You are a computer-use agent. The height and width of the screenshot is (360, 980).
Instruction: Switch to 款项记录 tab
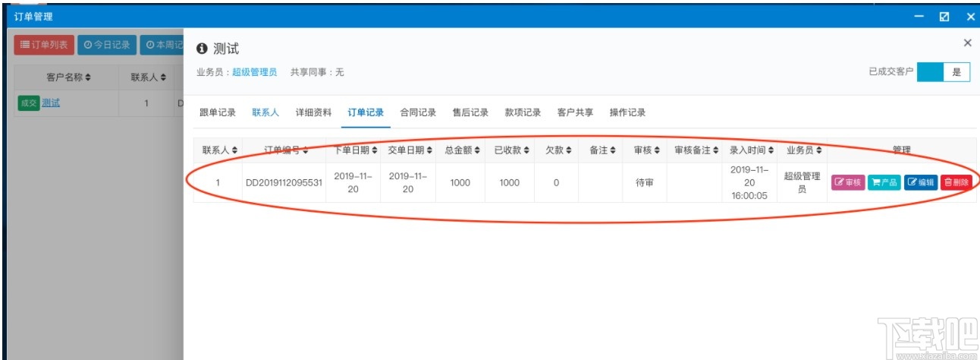click(x=523, y=112)
